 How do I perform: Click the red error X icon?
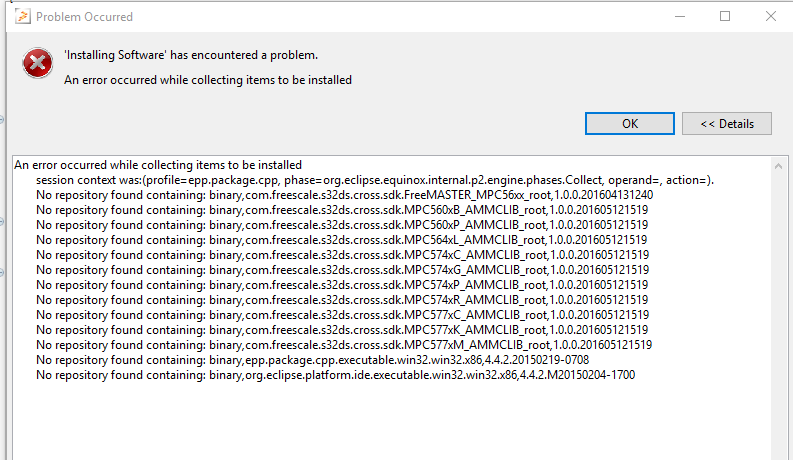(x=38, y=64)
